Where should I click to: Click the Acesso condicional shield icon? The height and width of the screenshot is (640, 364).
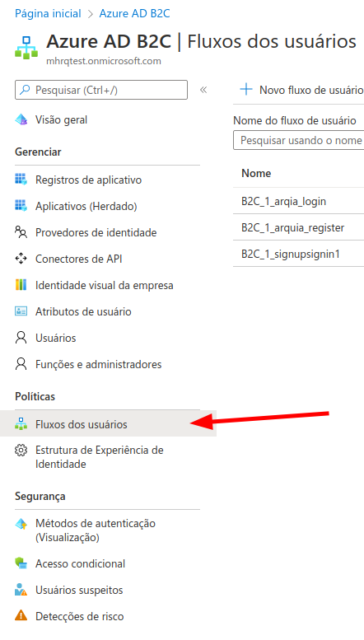click(21, 563)
